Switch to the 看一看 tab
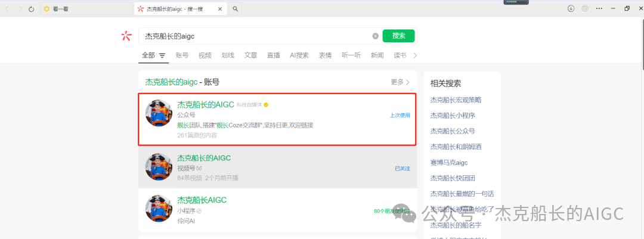This screenshot has width=644, height=239. 86,8
